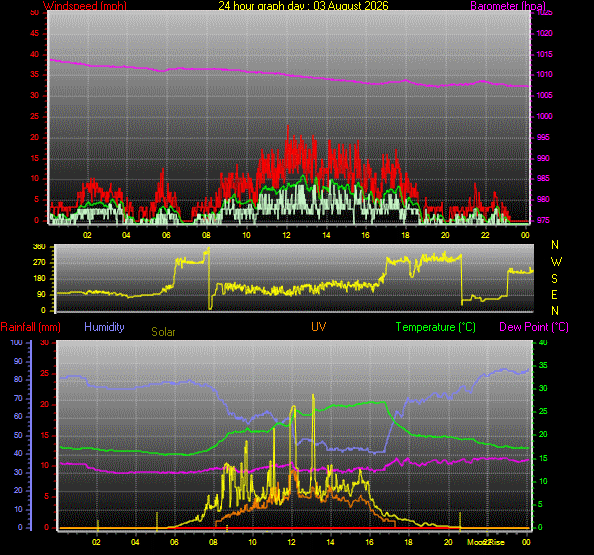Click humidity axis value "90"
The height and width of the screenshot is (555, 594).
18,361
